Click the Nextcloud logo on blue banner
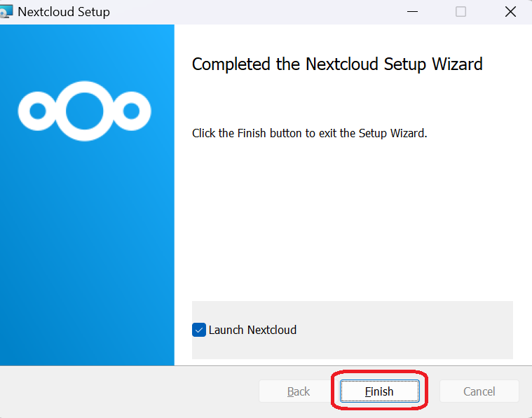532x418 pixels. click(x=85, y=111)
